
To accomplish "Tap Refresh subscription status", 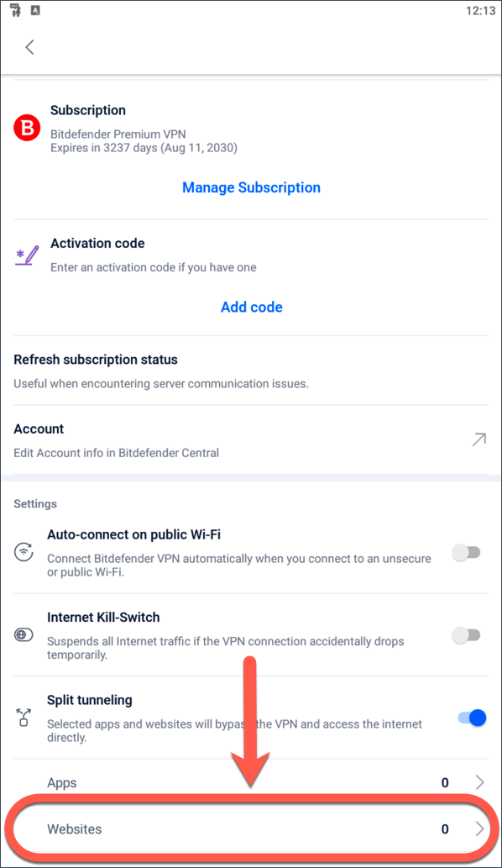I will (x=252, y=371).
